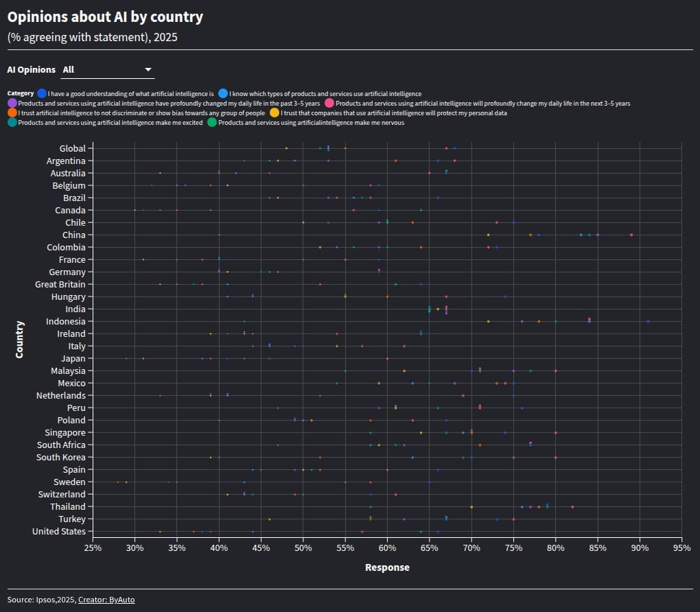The width and height of the screenshot is (700, 612).
Task: Click the 'United States' country label
Action: (x=59, y=531)
